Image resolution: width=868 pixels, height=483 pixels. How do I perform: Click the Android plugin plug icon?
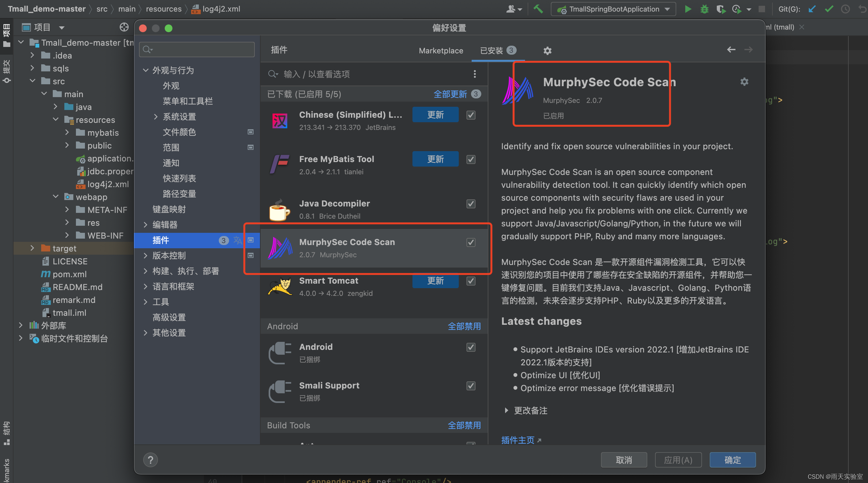[280, 353]
